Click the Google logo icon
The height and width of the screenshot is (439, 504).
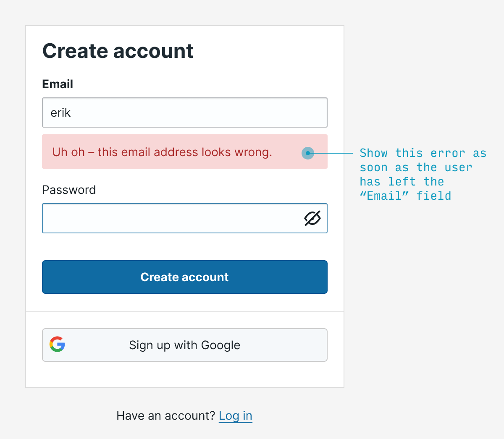(57, 345)
